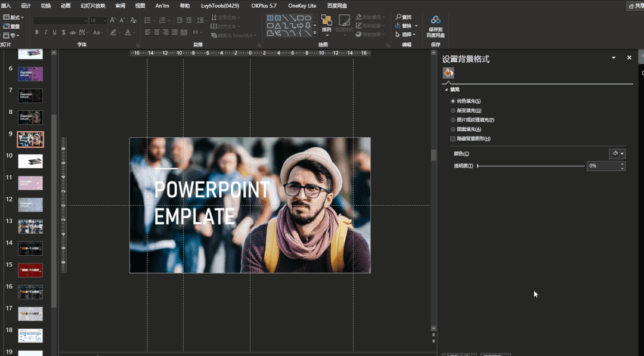Image resolution: width=644 pixels, height=356 pixels.
Task: Check Hide background graphics (隐藏背景图形)
Action: point(470,139)
